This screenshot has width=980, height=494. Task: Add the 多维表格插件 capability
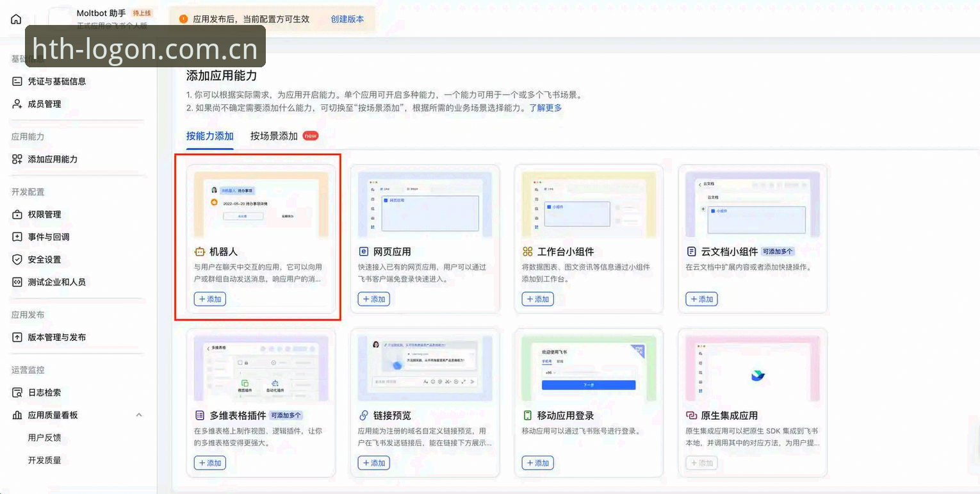coord(210,463)
